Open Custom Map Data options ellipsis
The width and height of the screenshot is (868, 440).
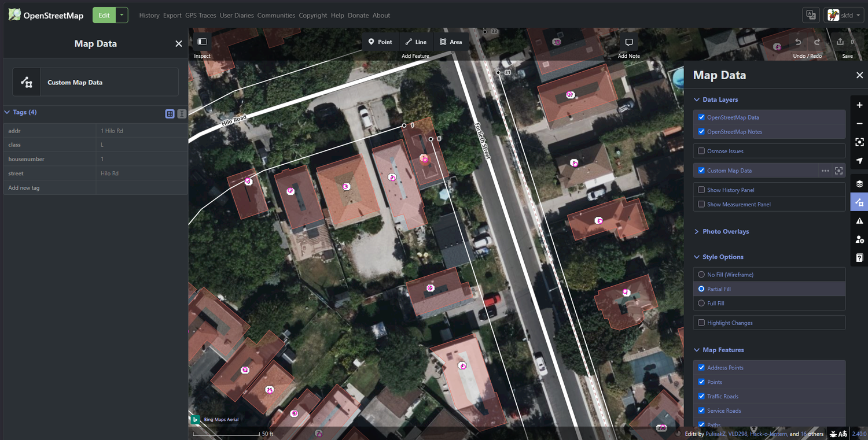(x=825, y=171)
